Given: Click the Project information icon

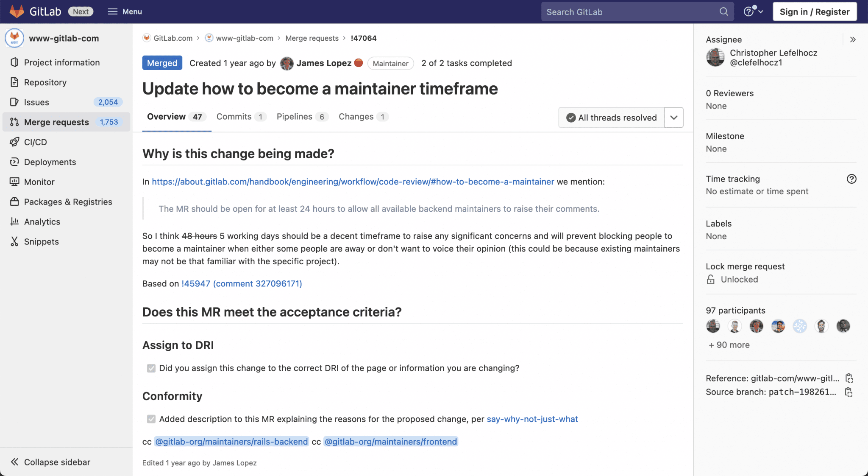Looking at the screenshot, I should click(x=14, y=62).
